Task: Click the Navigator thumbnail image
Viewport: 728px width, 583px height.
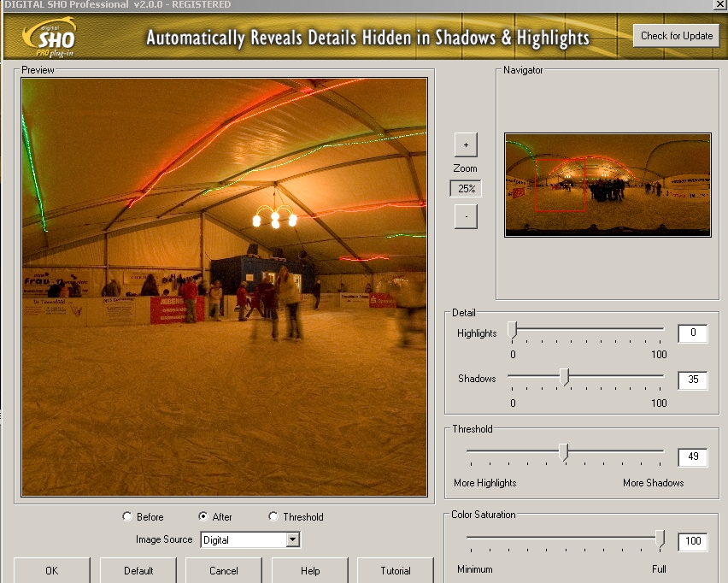Action: [608, 185]
